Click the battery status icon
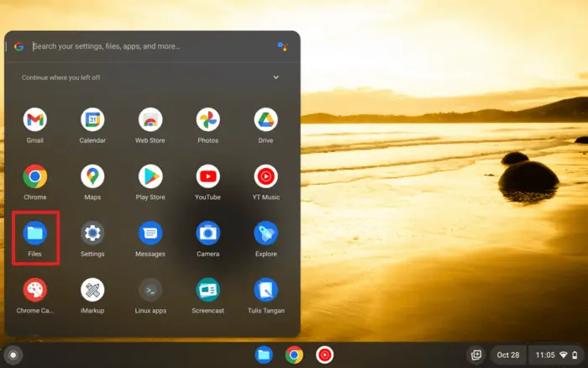This screenshot has width=588, height=368. (x=575, y=355)
